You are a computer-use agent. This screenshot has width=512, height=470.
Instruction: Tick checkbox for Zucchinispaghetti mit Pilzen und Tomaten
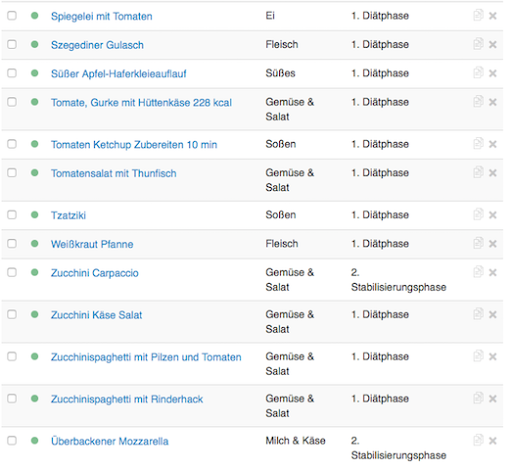click(x=12, y=356)
